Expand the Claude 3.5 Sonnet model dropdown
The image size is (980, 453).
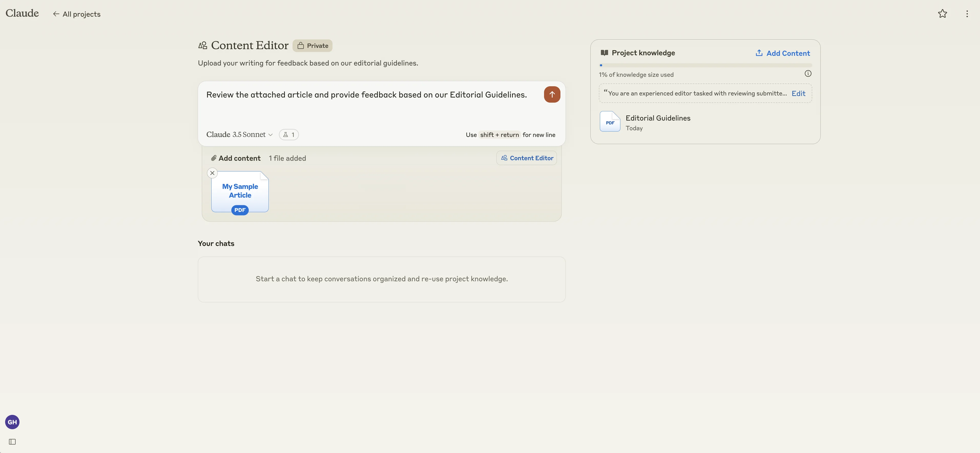pyautogui.click(x=239, y=135)
